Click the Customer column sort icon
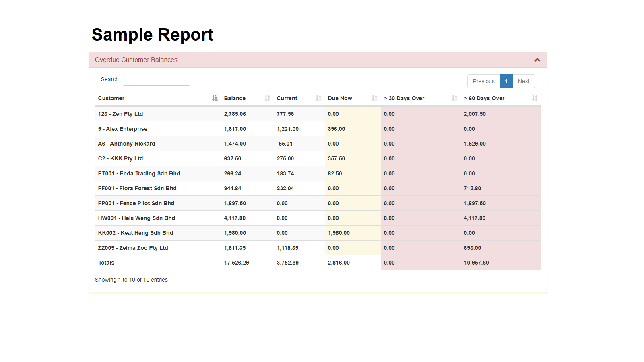The image size is (644, 362). coord(215,98)
